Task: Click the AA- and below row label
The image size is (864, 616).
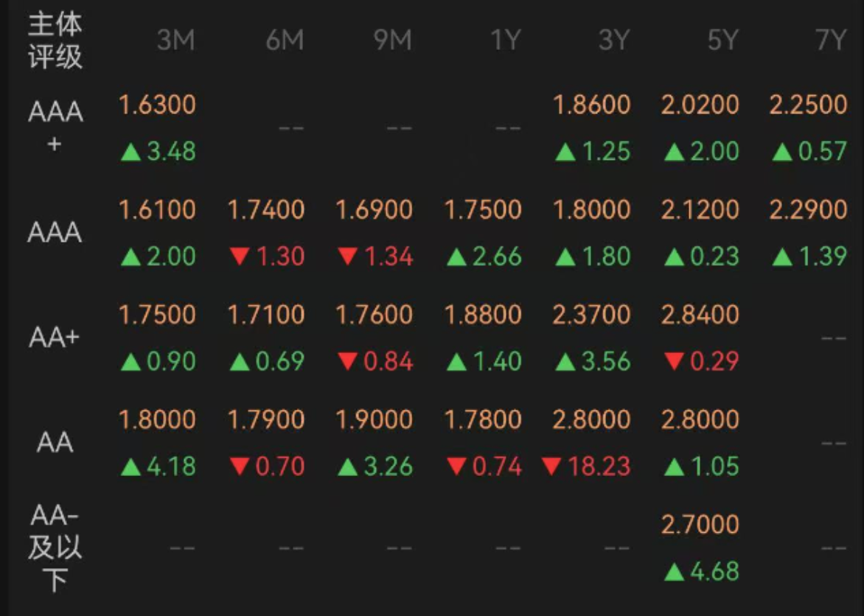Action: (x=55, y=548)
